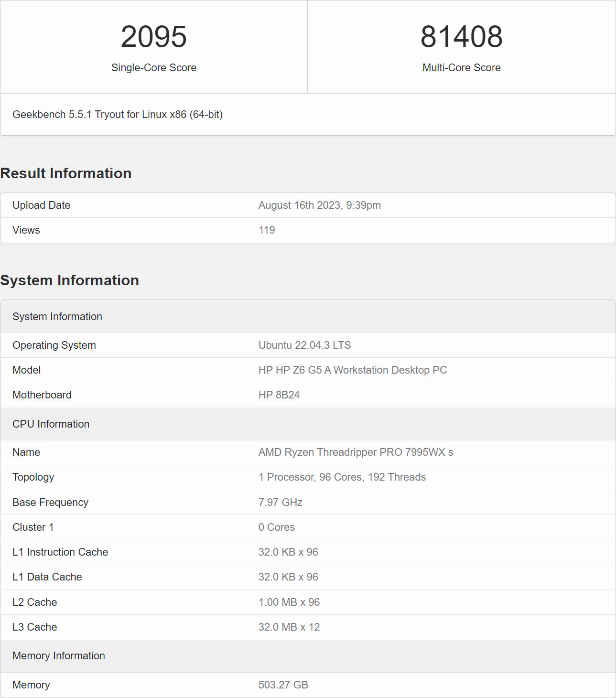Click the System Information section heading

pos(70,280)
